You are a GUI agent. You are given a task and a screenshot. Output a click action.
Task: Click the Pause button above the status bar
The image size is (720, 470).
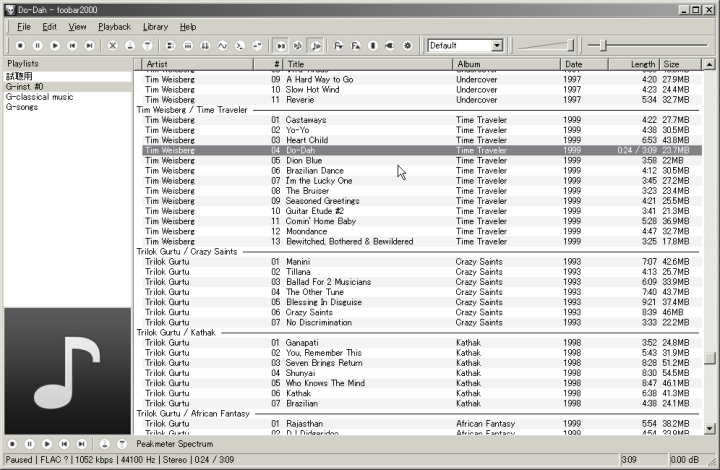pyautogui.click(x=29, y=444)
